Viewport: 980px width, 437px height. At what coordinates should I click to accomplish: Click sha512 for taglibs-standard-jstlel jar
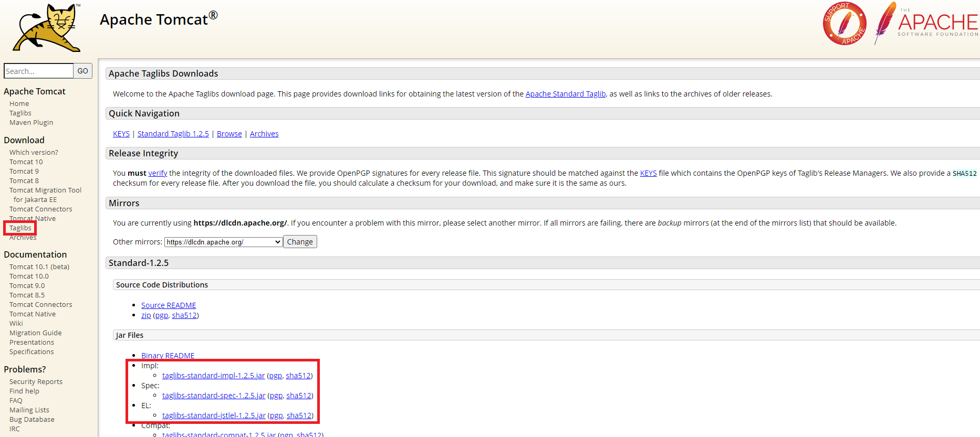(299, 415)
